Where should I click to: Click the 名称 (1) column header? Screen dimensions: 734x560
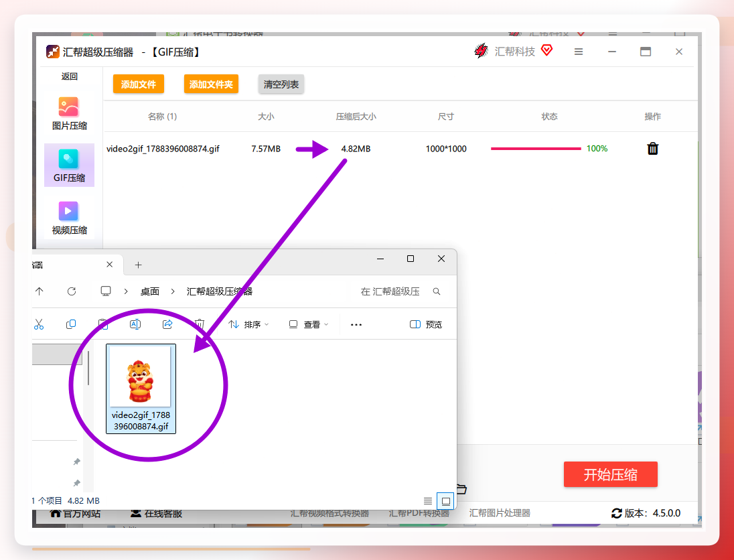click(x=163, y=116)
